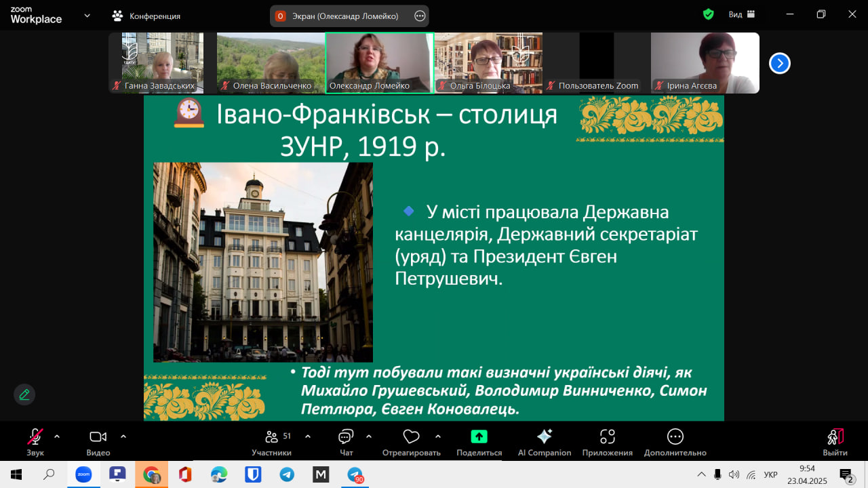Click the building photo on the slide
The image size is (868, 488).
pyautogui.click(x=263, y=262)
